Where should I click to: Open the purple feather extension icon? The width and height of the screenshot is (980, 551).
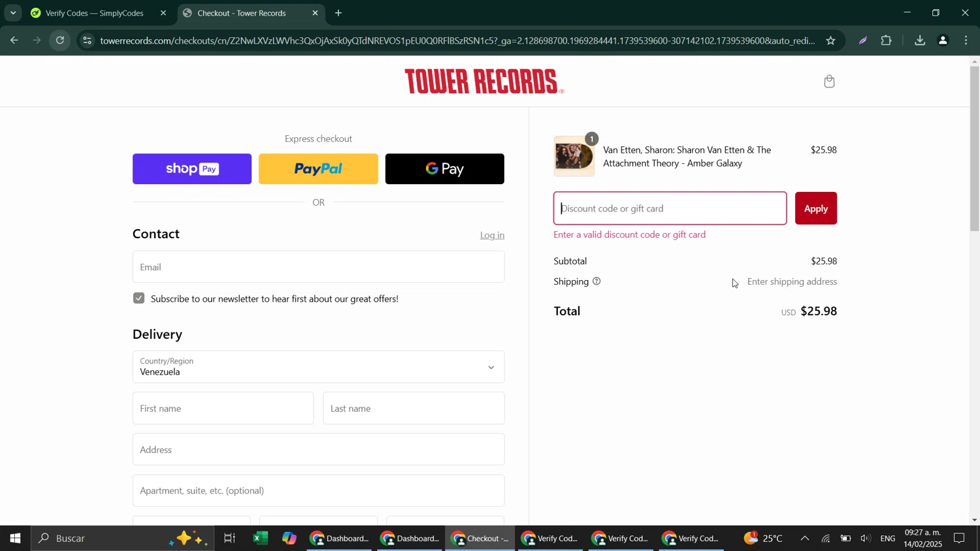(863, 40)
